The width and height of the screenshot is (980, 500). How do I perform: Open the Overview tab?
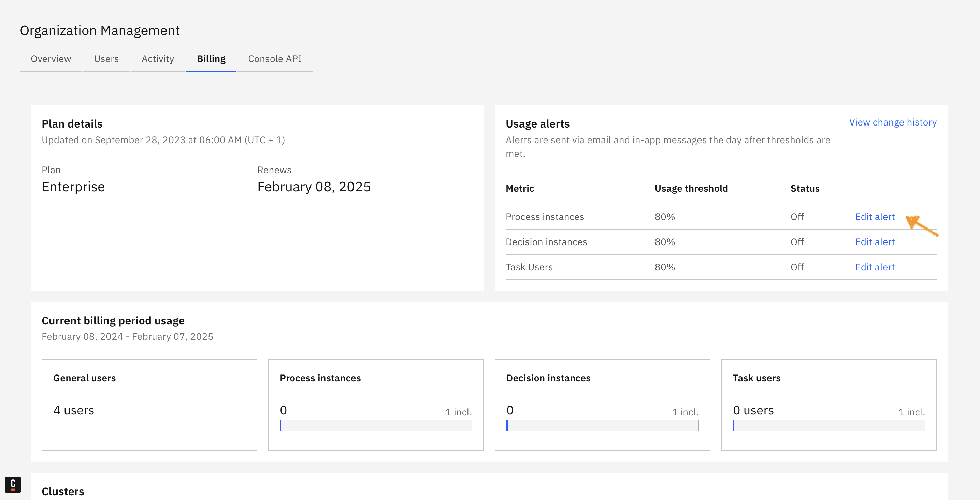[x=51, y=59]
